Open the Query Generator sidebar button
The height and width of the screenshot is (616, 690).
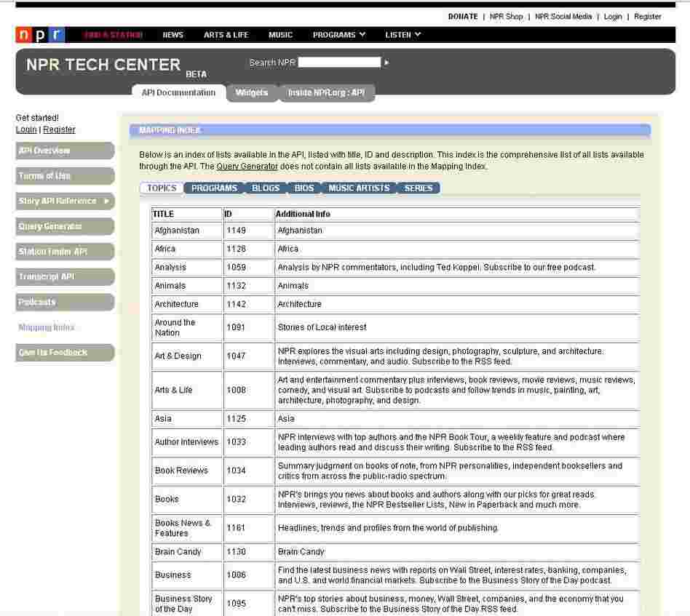pos(65,226)
